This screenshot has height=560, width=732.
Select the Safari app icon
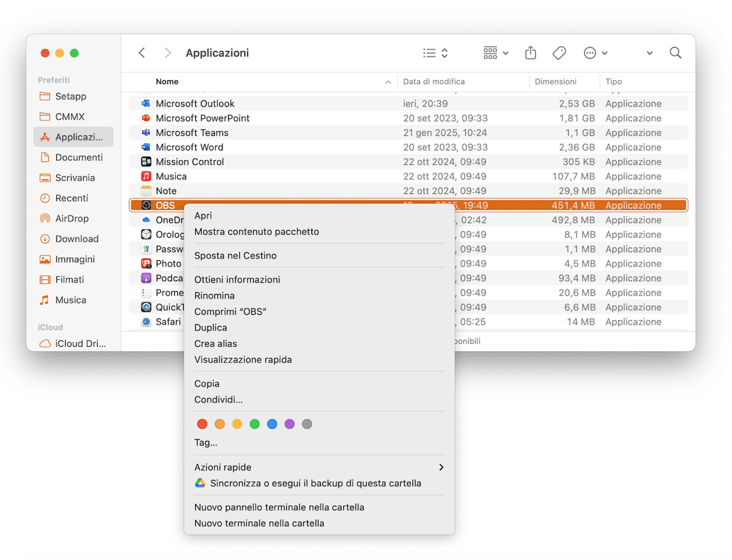tap(146, 322)
